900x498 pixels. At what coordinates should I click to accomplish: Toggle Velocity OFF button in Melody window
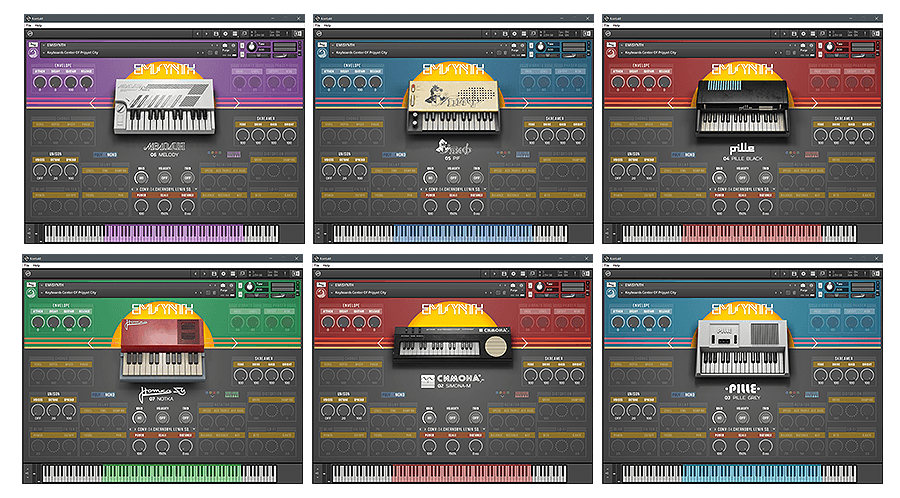tap(164, 178)
